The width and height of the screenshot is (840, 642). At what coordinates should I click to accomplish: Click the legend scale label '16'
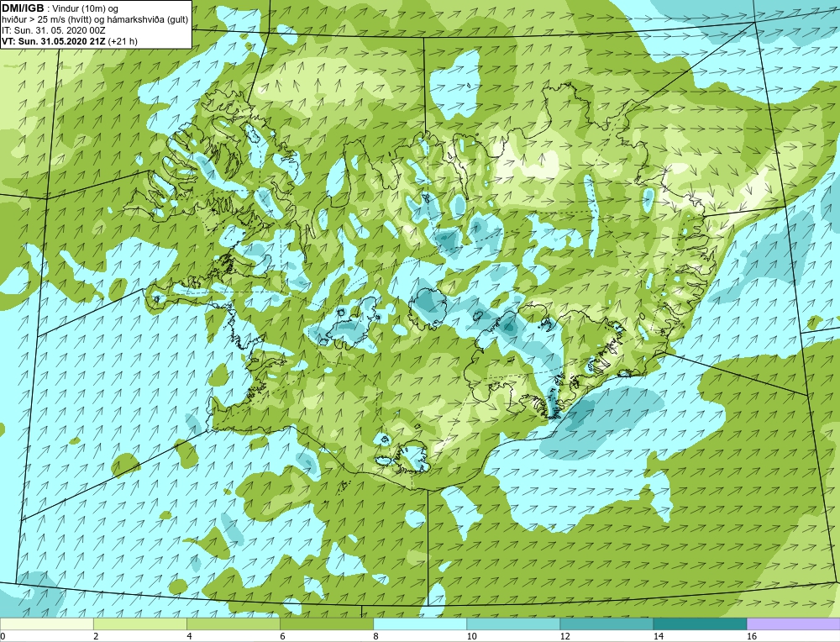click(752, 637)
